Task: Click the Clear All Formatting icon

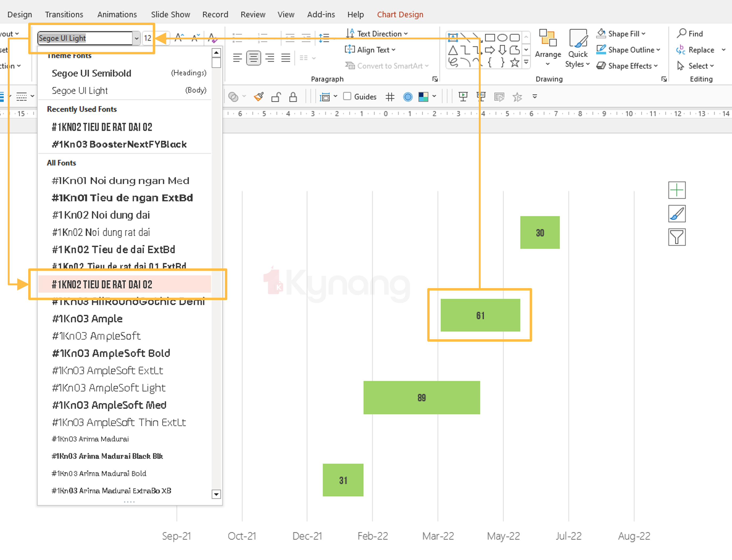Action: point(213,38)
